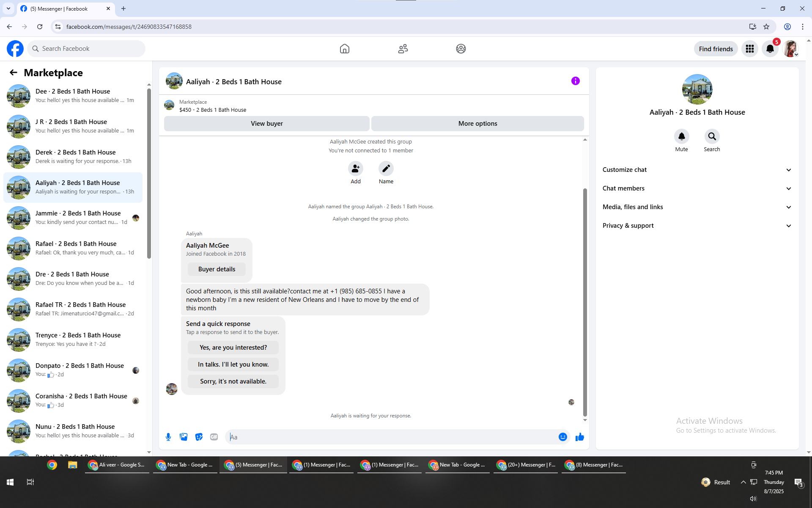Click the More options button
812x508 pixels.
478,124
